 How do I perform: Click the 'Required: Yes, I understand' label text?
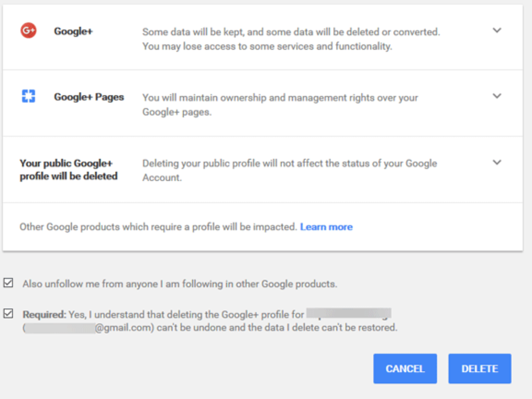pyautogui.click(x=210, y=321)
